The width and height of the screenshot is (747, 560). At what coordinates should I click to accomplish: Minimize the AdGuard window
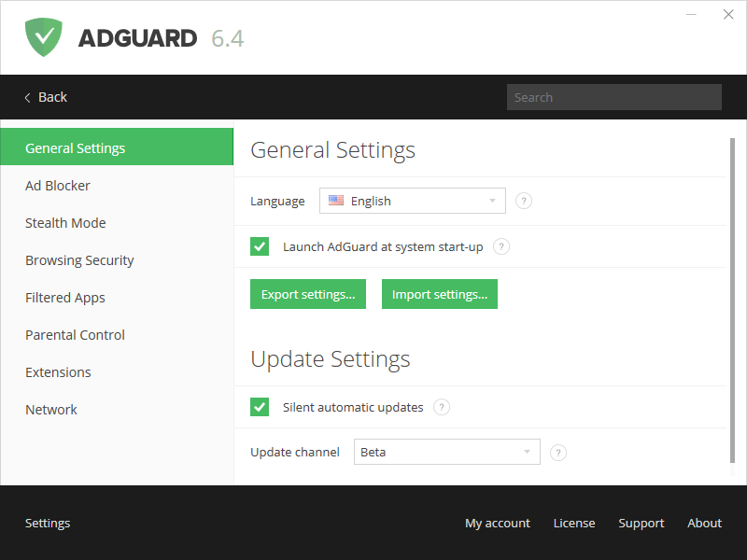tap(692, 15)
